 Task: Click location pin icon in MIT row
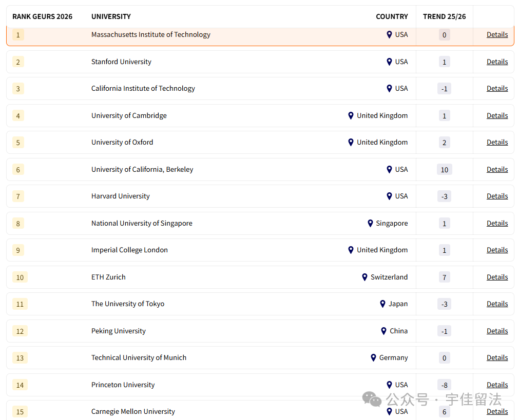389,35
